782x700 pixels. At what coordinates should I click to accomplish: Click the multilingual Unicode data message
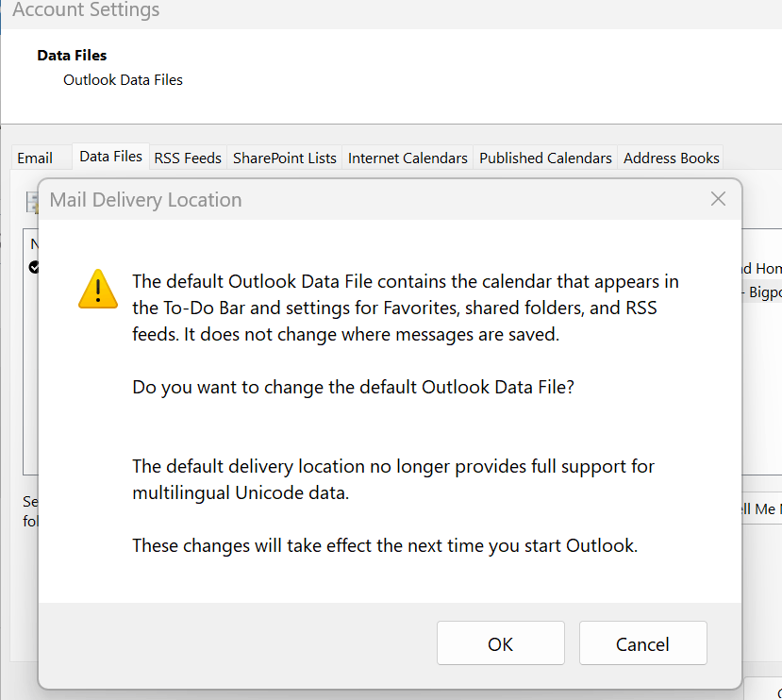(x=393, y=479)
